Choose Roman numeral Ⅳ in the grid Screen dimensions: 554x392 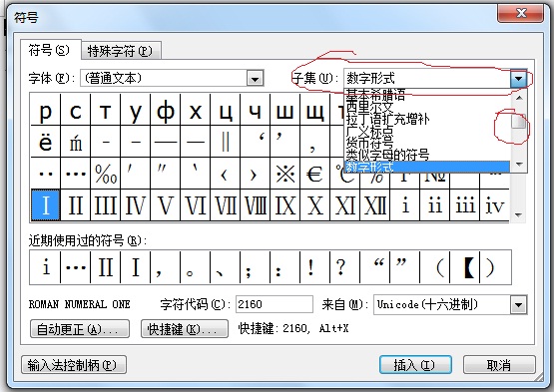[x=136, y=205]
